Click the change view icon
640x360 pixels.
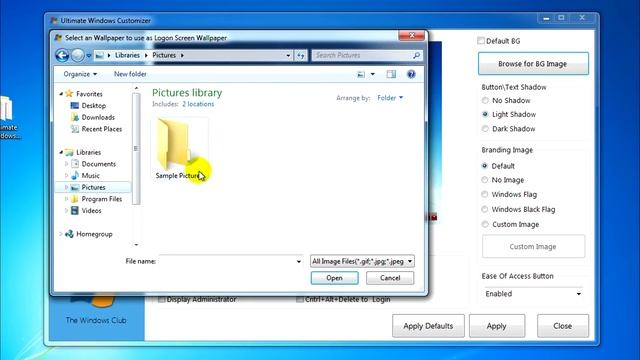click(361, 74)
